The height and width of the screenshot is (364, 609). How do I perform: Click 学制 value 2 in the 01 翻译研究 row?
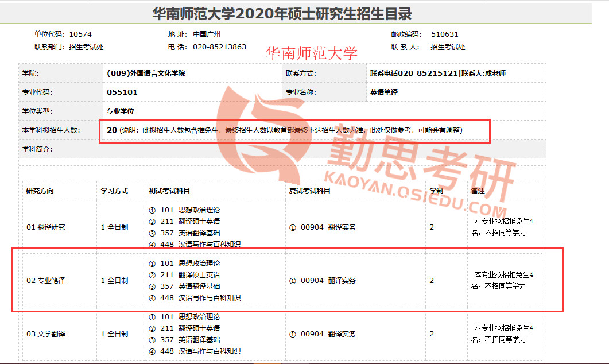(432, 227)
